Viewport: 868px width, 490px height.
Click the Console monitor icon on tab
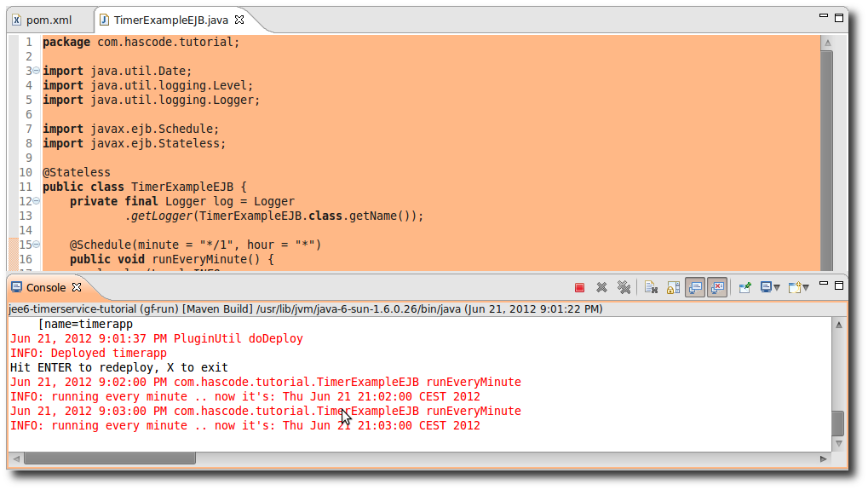tap(16, 287)
